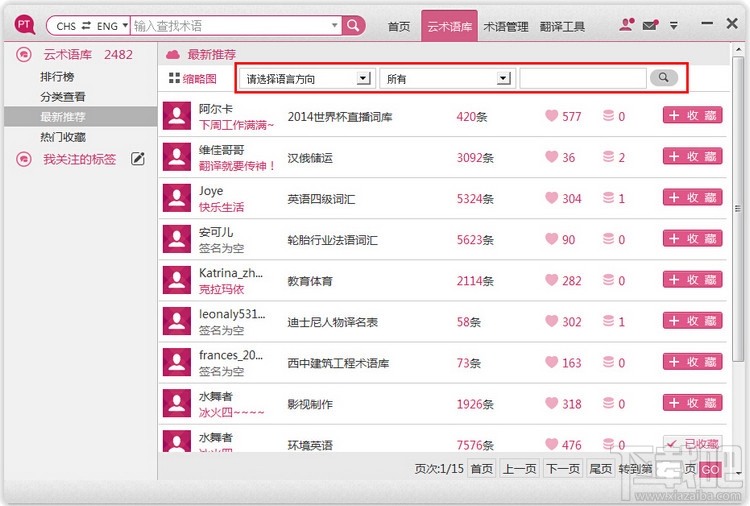Like the 2014世界杯直播词库 heart icon
This screenshot has height=506, width=750.
coord(551,116)
